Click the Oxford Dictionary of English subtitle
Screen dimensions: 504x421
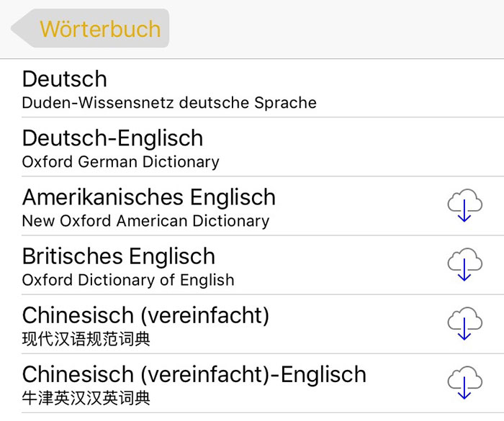click(128, 280)
